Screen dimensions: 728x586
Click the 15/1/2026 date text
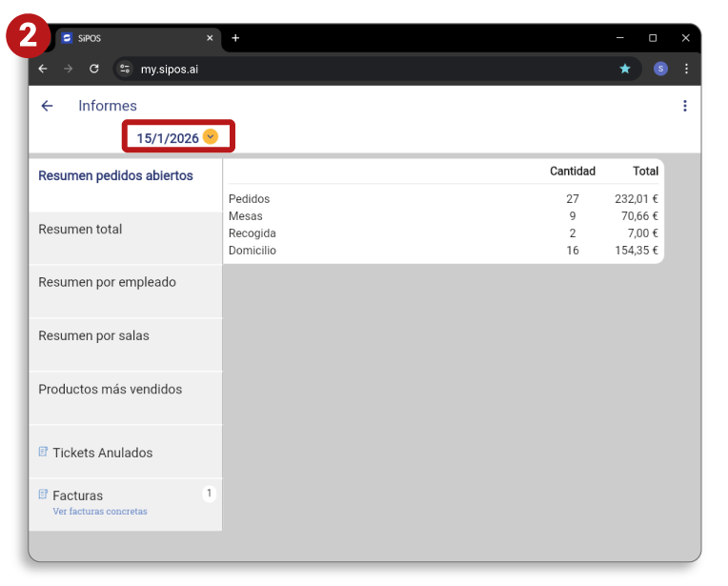coord(167,138)
